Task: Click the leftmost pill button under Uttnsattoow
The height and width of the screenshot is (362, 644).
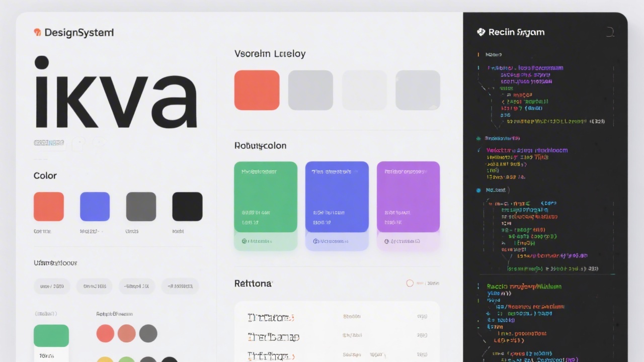Action: [x=51, y=286]
